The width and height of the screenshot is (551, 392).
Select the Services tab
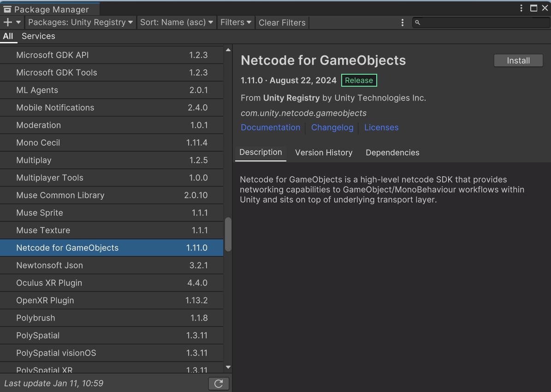38,36
